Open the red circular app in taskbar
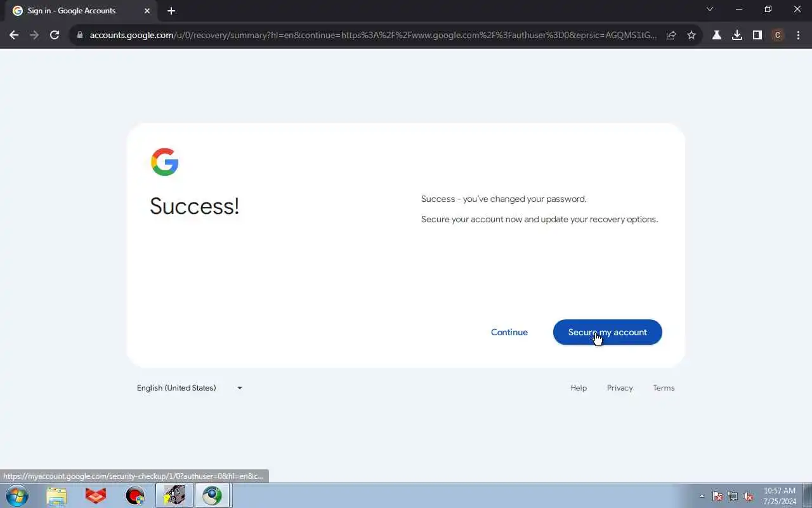This screenshot has height=508, width=812. 135,495
